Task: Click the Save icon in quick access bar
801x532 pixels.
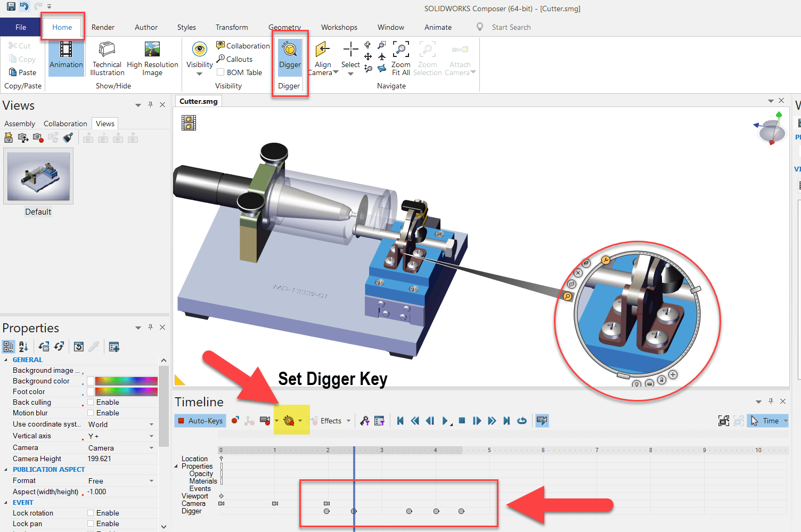Action: (x=11, y=6)
